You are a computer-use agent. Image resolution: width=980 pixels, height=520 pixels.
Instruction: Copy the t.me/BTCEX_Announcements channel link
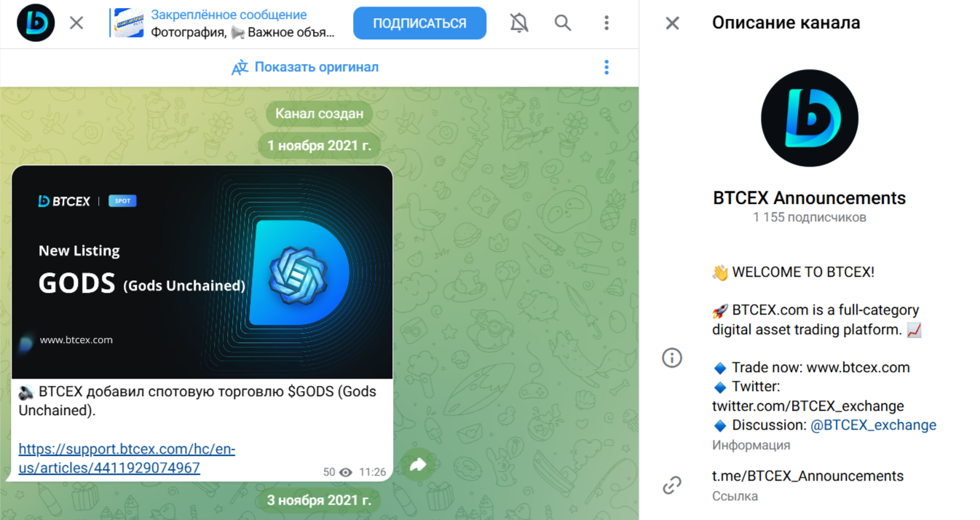[807, 476]
